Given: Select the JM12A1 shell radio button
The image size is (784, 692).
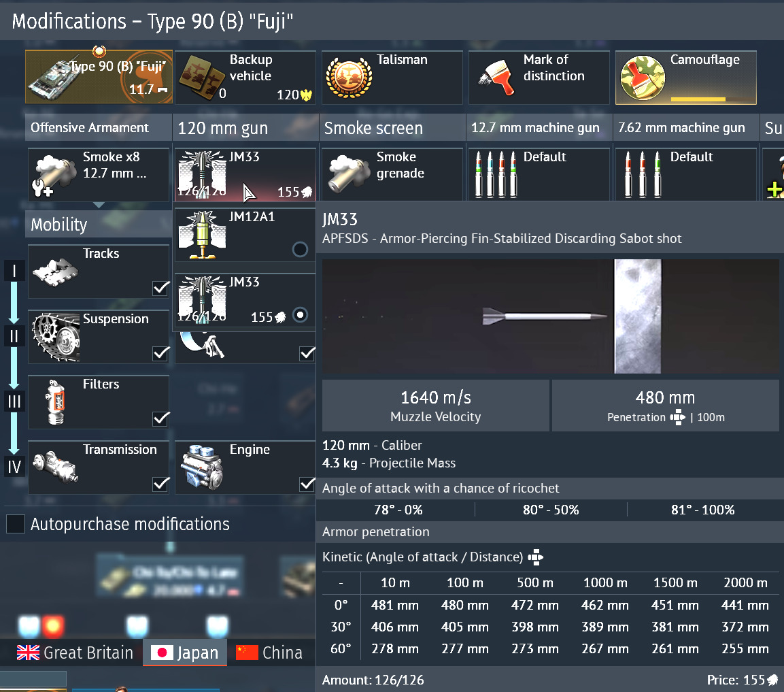Looking at the screenshot, I should point(300,250).
